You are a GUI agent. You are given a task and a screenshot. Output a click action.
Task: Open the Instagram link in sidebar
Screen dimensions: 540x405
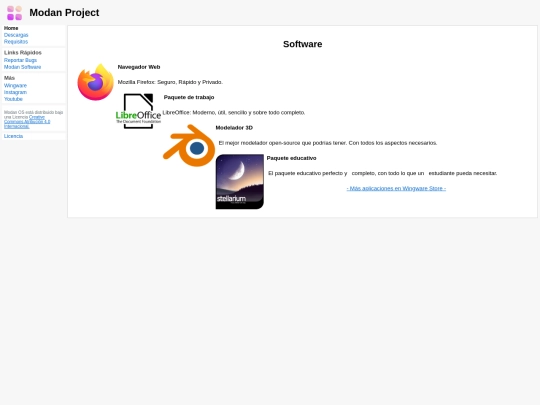point(15,92)
